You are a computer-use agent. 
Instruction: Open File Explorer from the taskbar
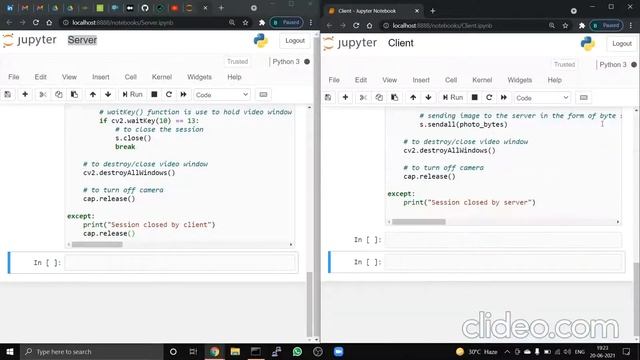click(x=235, y=351)
